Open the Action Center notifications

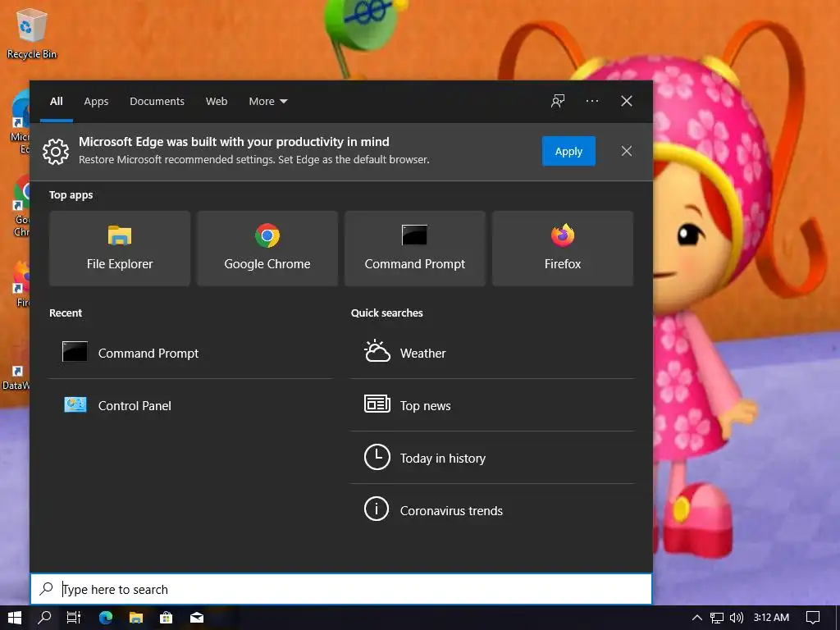pyautogui.click(x=813, y=618)
